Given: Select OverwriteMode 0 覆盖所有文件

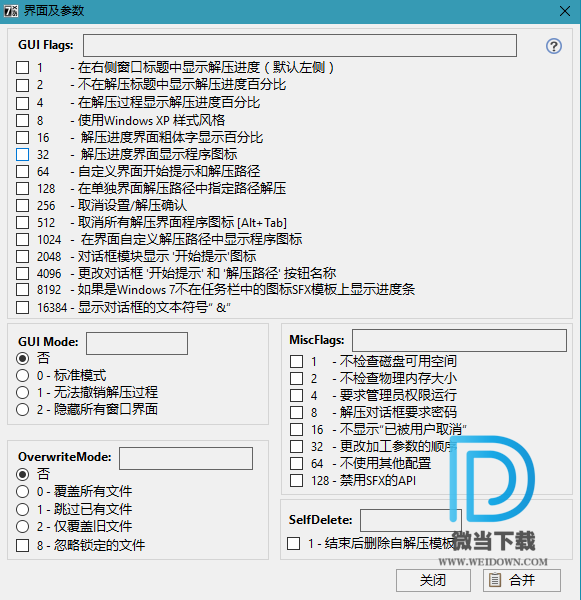Looking at the screenshot, I should 23,491.
